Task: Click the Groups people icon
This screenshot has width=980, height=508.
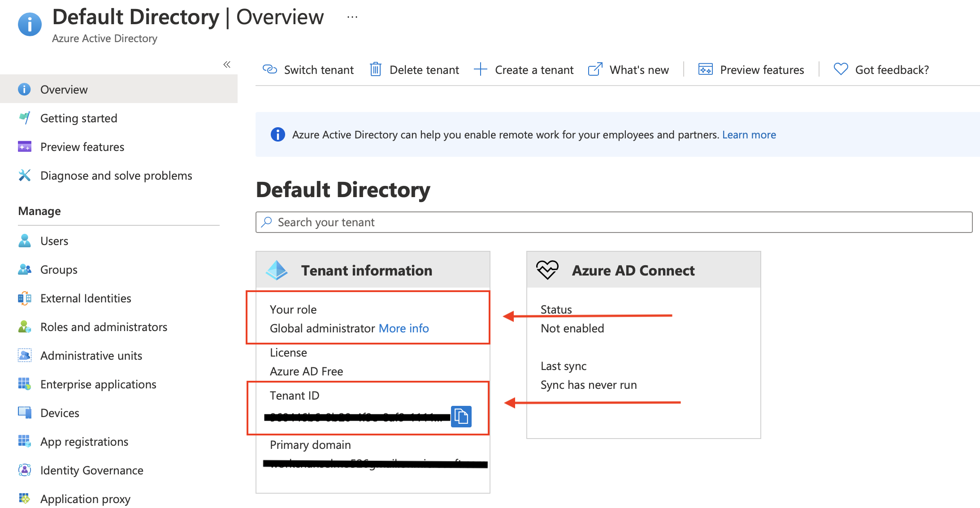Action: [24, 269]
